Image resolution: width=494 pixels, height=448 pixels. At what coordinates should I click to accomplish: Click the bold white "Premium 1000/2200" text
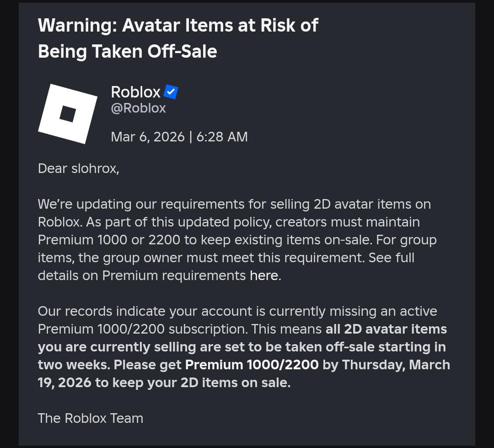coord(252,365)
